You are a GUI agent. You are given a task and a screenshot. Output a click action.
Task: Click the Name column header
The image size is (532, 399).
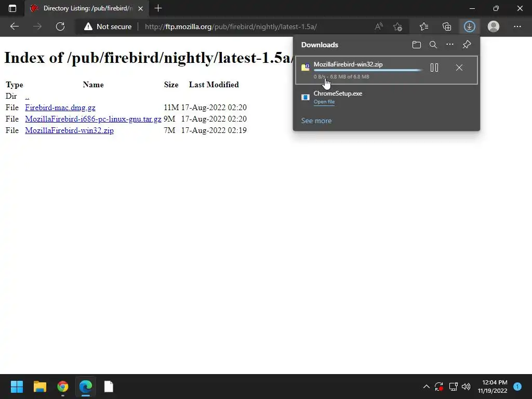(x=94, y=85)
